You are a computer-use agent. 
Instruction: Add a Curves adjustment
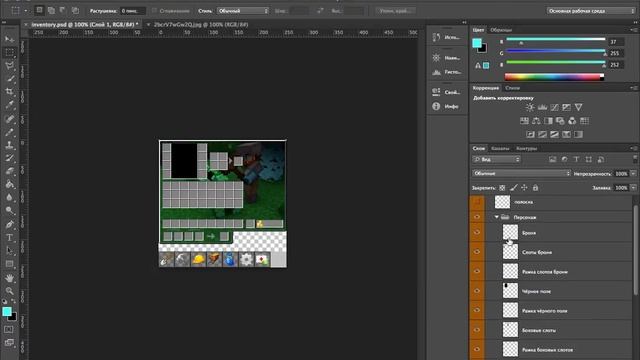[x=554, y=107]
